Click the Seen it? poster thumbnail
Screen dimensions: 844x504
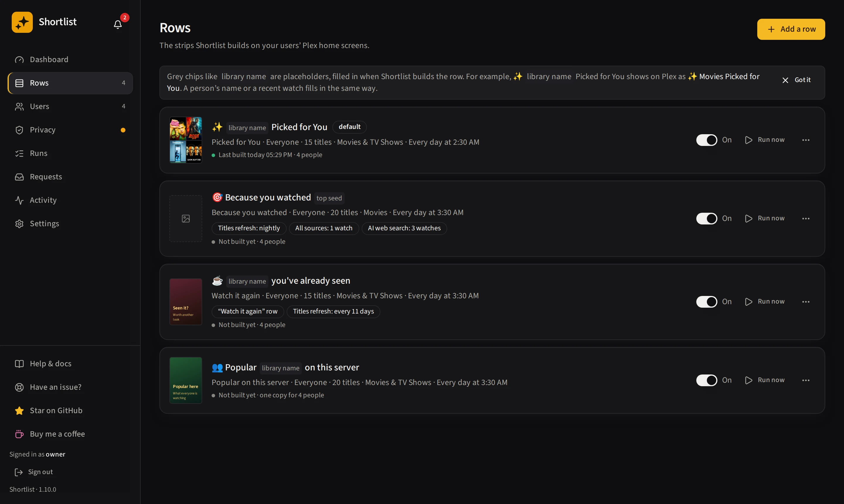186,302
